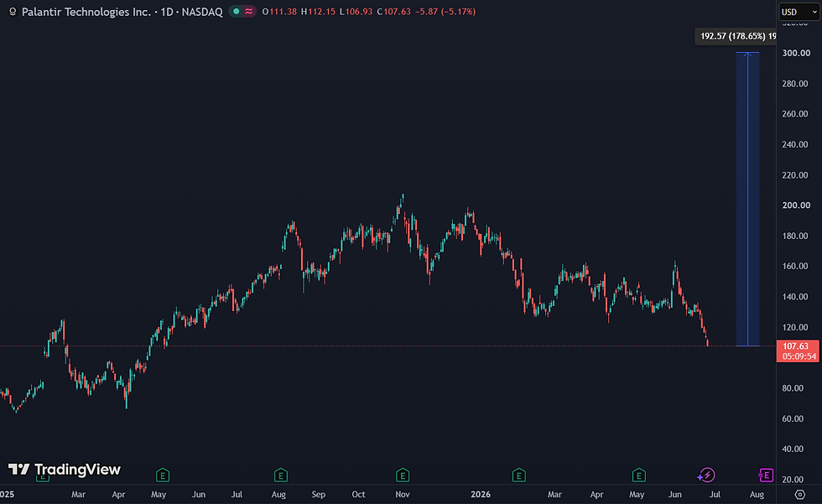Open earnings marker right of 2026 label

click(x=518, y=475)
